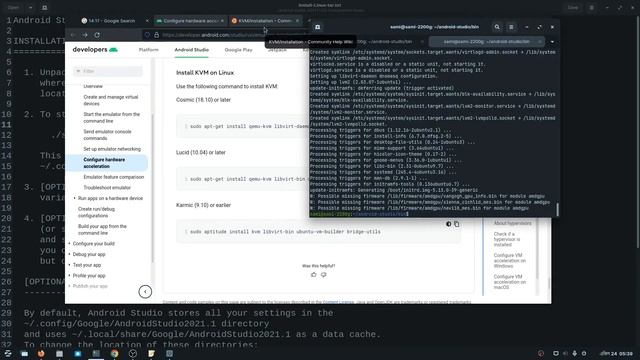Reload the browser page
Image resolution: width=640 pixels, height=360 pixels.
pos(97,35)
